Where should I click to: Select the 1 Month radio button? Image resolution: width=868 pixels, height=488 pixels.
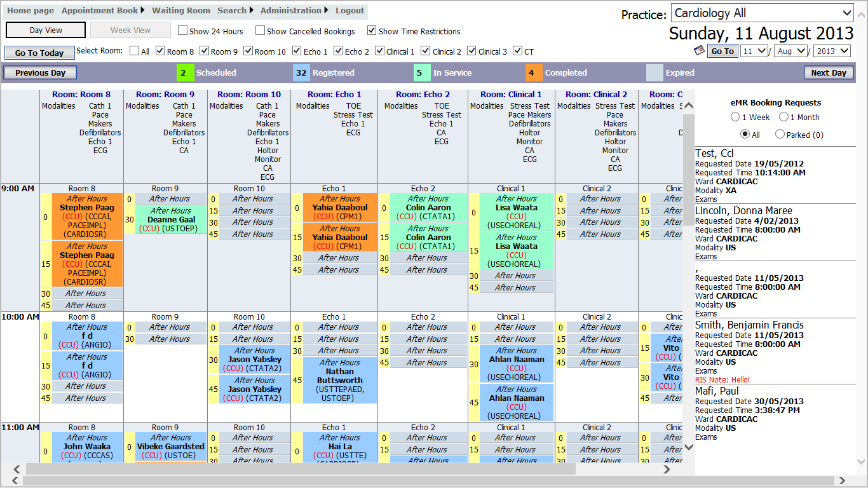point(784,117)
